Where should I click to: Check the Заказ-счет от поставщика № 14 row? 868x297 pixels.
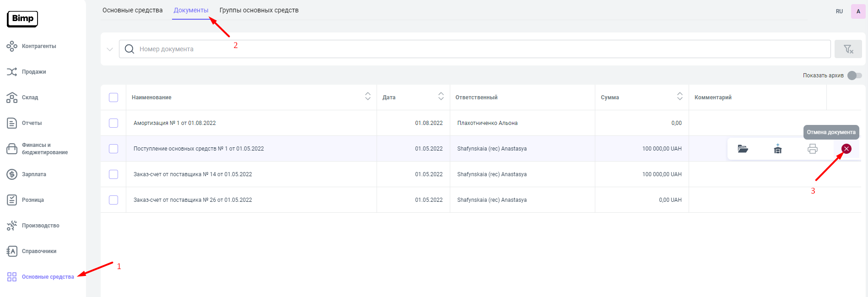coord(113,174)
